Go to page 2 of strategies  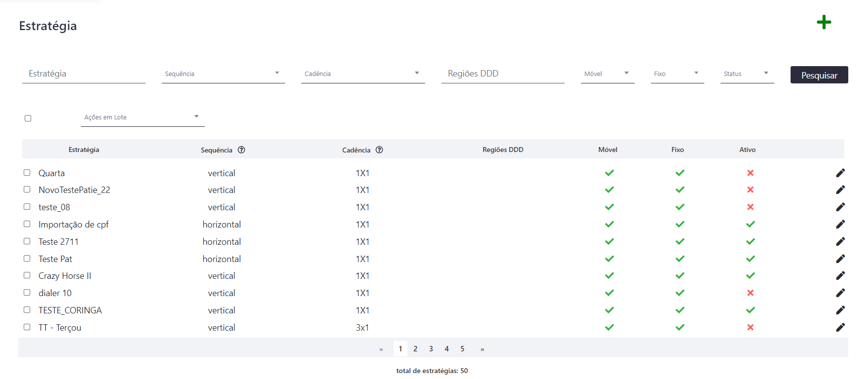coord(415,349)
